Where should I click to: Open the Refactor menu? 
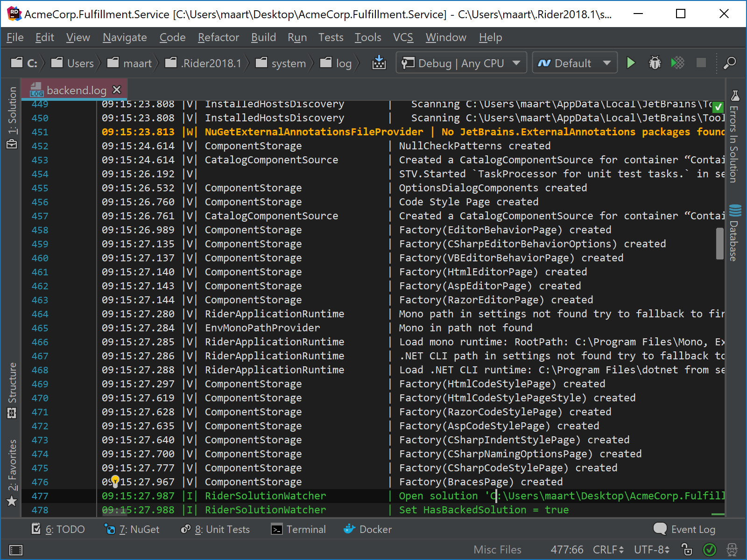(x=218, y=37)
